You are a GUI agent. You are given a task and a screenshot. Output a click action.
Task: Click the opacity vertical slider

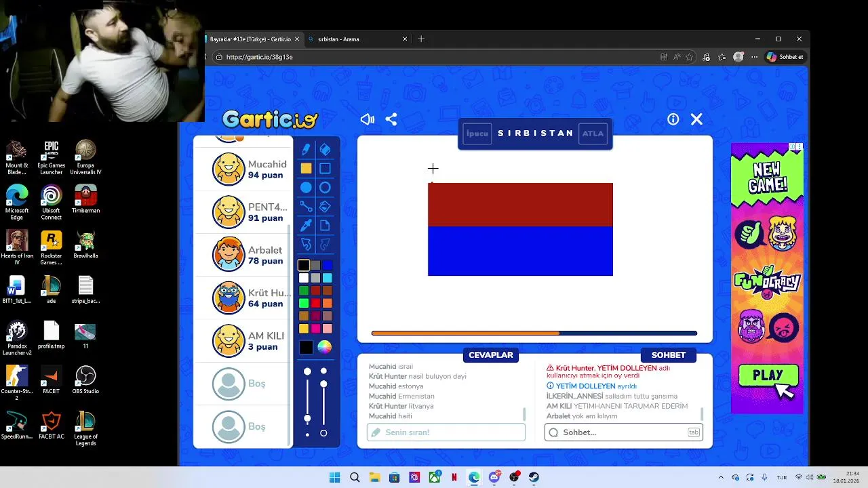(323, 402)
